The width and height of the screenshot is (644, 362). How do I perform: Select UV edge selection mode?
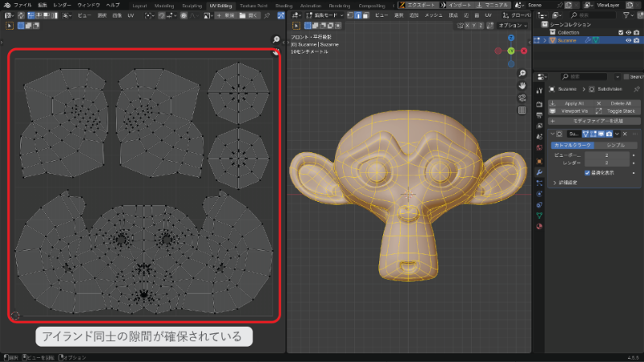pyautogui.click(x=38, y=15)
